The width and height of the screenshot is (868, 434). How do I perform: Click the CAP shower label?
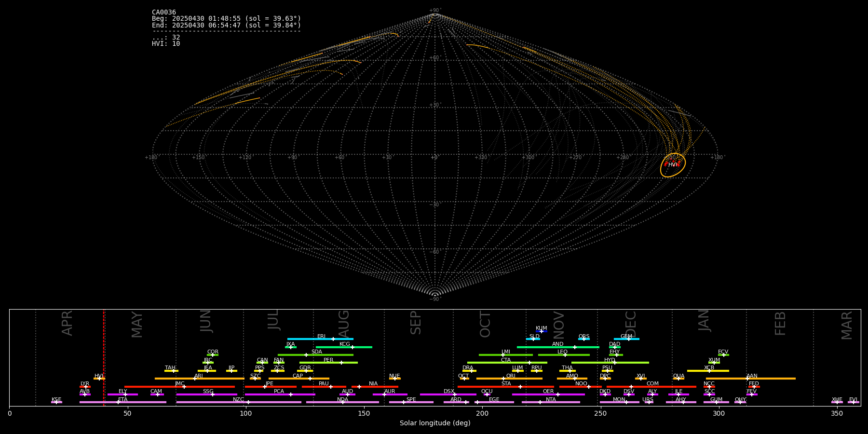coord(298,376)
